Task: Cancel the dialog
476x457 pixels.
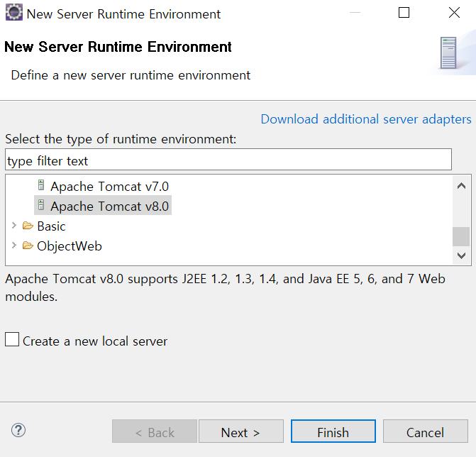Action: click(426, 431)
